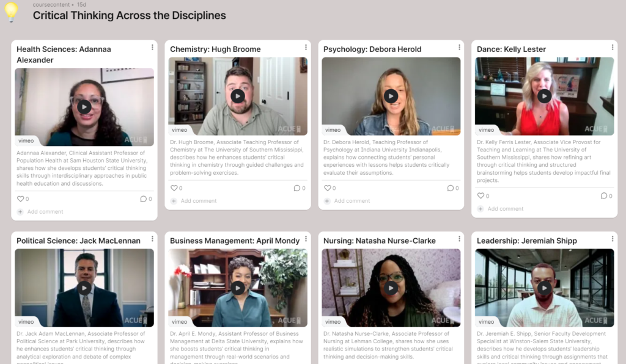Click the Nursing video thumbnail to preview it
The height and width of the screenshot is (364, 626).
[391, 288]
